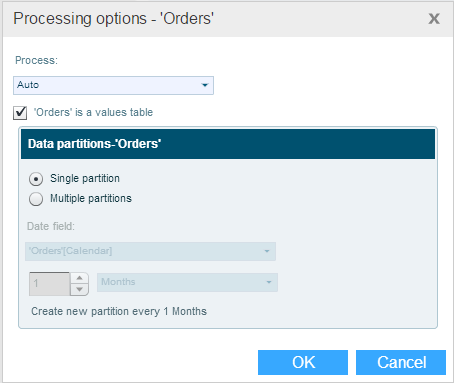Uncheck the 'Orders' is a values table checkbox
This screenshot has width=454, height=383.
[20, 113]
